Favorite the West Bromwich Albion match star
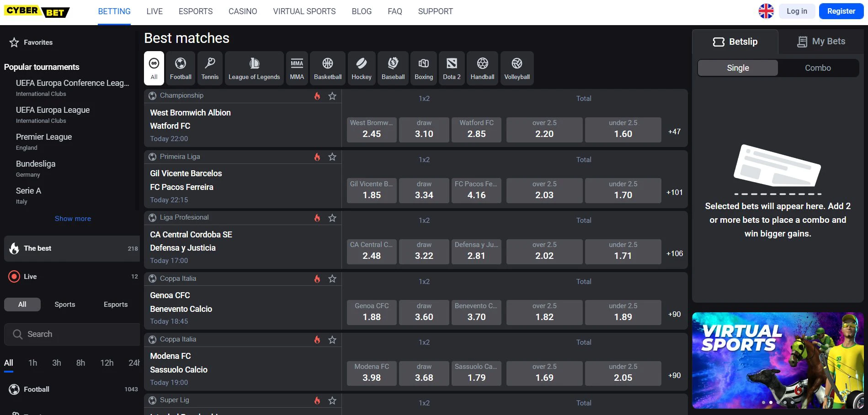 pyautogui.click(x=332, y=96)
